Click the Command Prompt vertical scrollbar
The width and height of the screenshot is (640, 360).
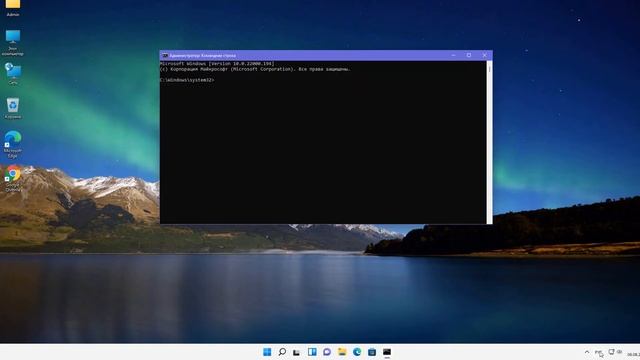click(489, 142)
